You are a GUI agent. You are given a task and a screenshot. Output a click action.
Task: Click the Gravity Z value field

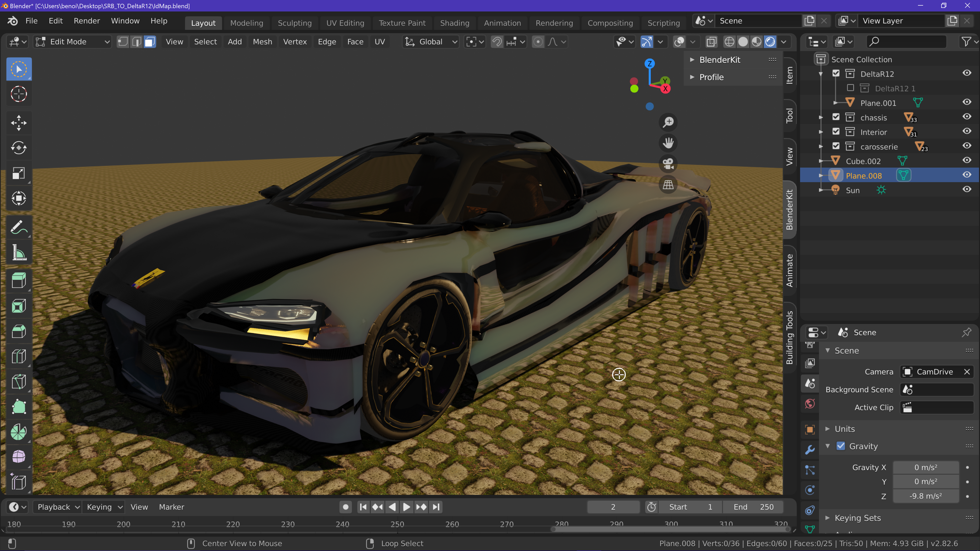click(925, 496)
